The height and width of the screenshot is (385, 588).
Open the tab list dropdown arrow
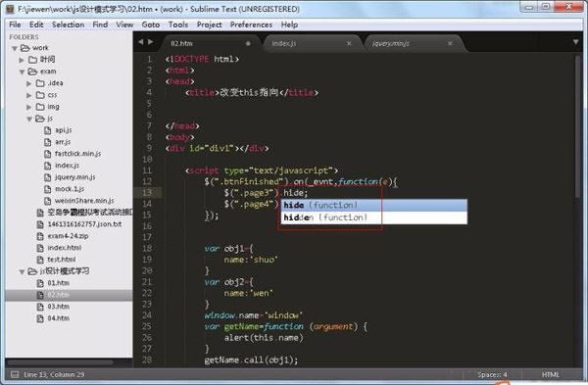(x=575, y=42)
